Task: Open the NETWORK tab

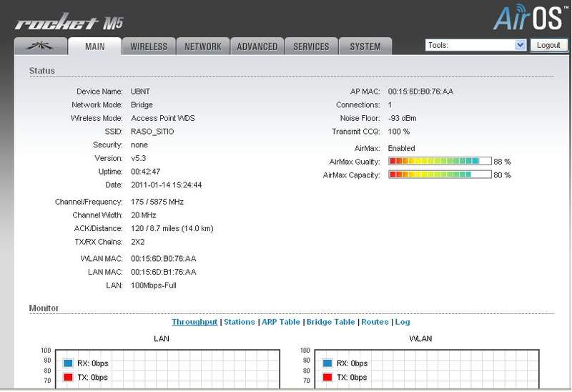Action: click(x=203, y=46)
